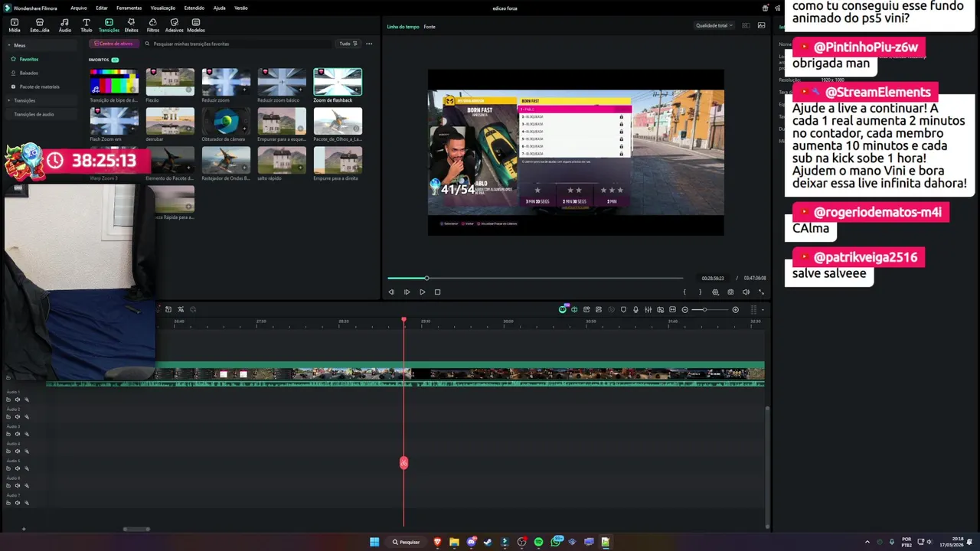Mute the Áudio 1 track

point(17,399)
